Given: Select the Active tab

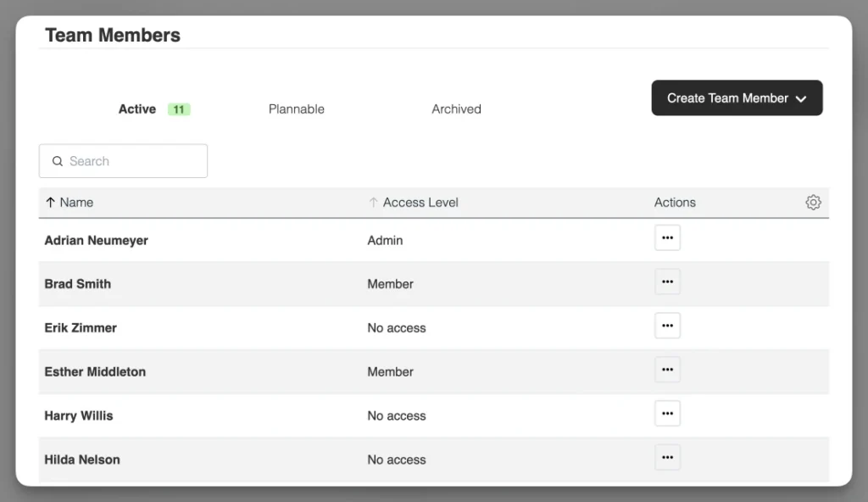Looking at the screenshot, I should point(137,109).
